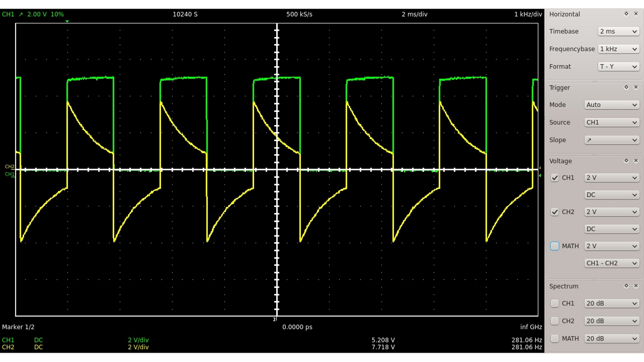Close the Horizontal dock panel
The width and height of the screenshot is (644, 362).
pos(636,14)
